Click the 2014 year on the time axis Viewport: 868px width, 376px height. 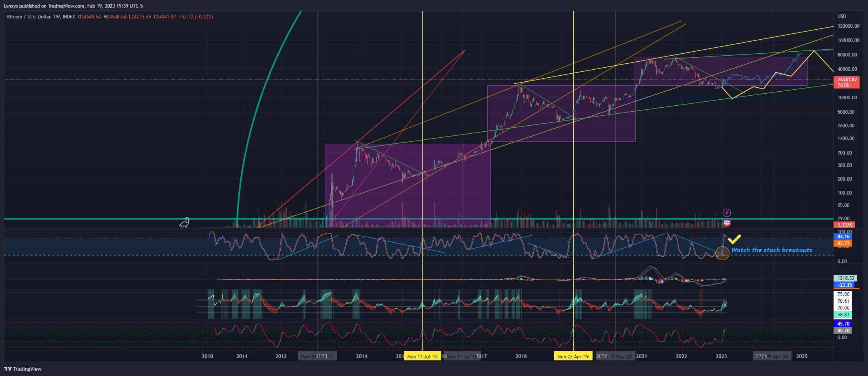362,356
